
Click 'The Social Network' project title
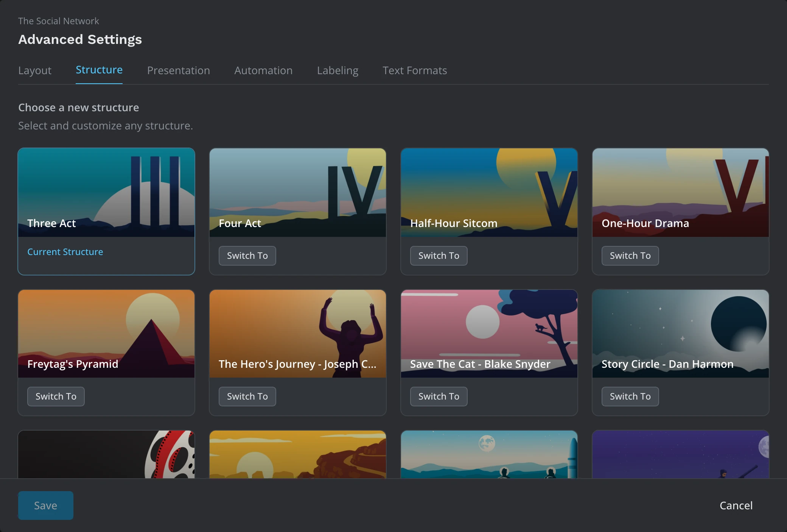coord(59,21)
